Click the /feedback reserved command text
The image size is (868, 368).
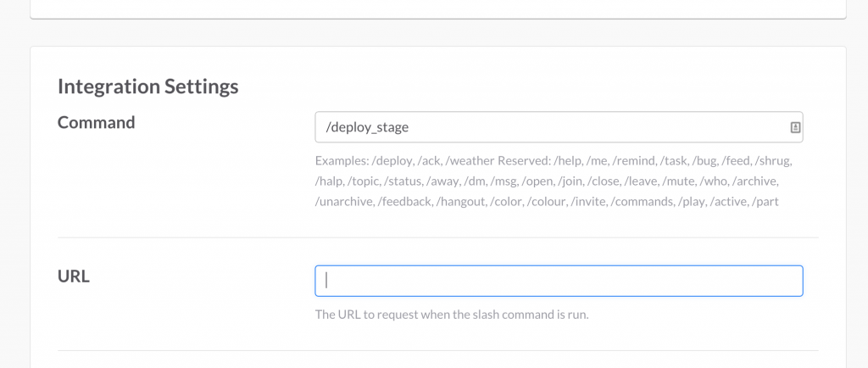[x=404, y=202]
